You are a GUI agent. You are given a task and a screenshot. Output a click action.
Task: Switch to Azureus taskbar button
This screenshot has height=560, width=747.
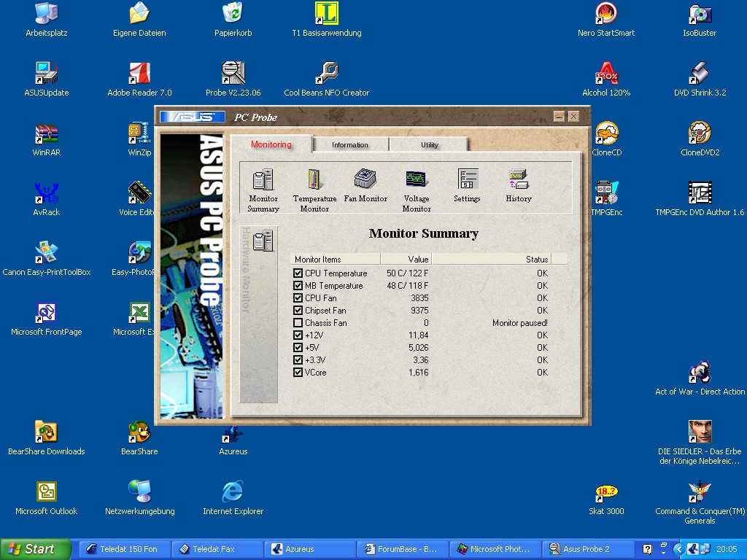(309, 549)
